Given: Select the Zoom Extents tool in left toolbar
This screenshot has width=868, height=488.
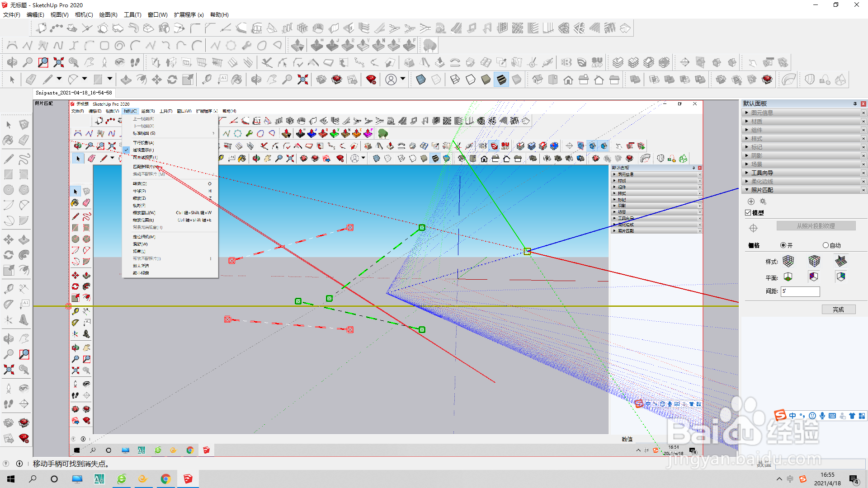Looking at the screenshot, I should [9, 370].
